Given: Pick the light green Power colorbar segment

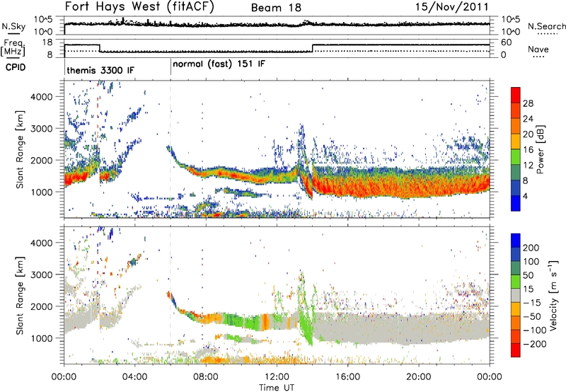Looking at the screenshot, I should pyautogui.click(x=516, y=157).
